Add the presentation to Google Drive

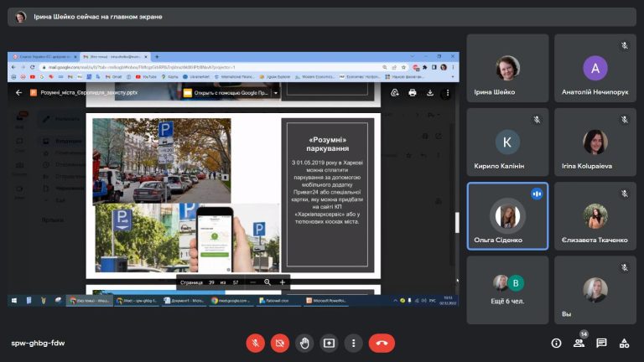pos(395,93)
